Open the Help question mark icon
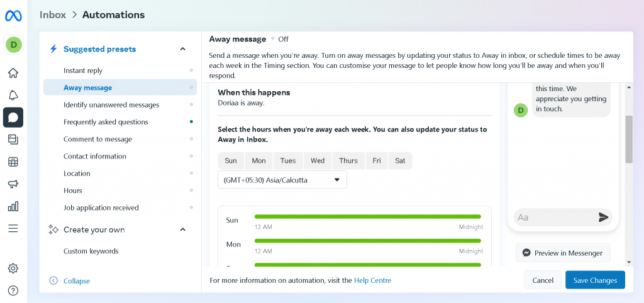This screenshot has width=644, height=303. 13,290
